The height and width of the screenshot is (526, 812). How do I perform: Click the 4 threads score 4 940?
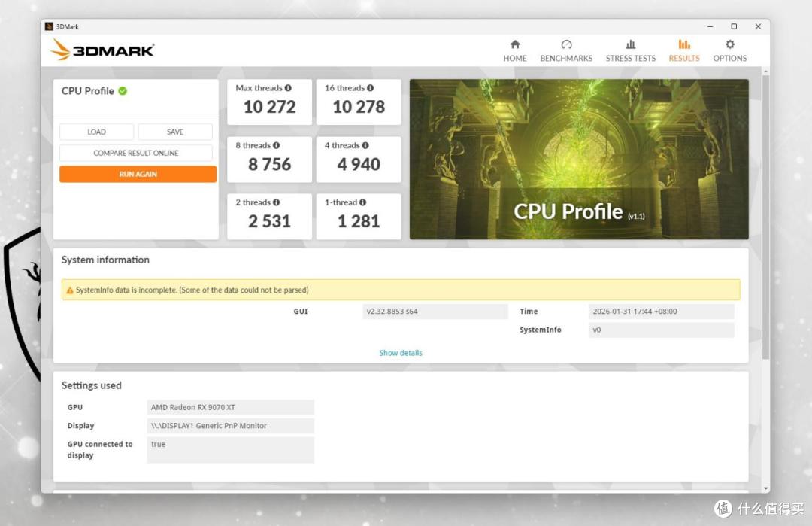click(x=359, y=164)
